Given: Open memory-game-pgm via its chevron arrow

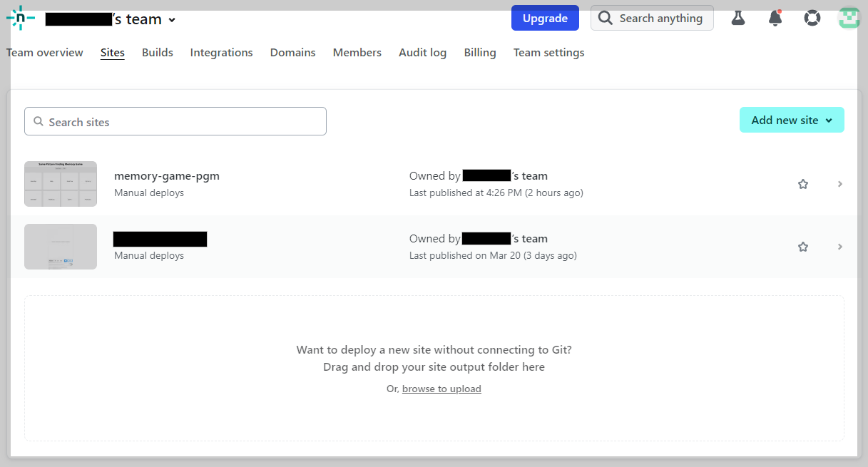Looking at the screenshot, I should click(x=840, y=184).
